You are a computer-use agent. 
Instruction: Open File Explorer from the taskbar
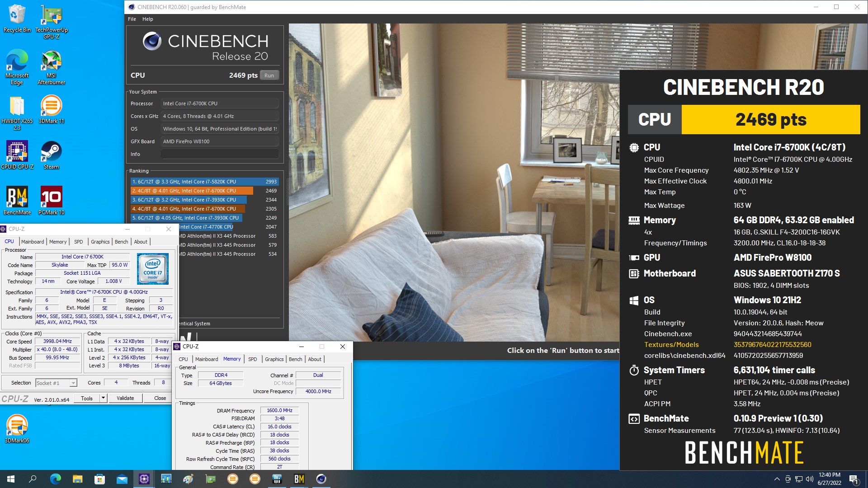click(77, 479)
